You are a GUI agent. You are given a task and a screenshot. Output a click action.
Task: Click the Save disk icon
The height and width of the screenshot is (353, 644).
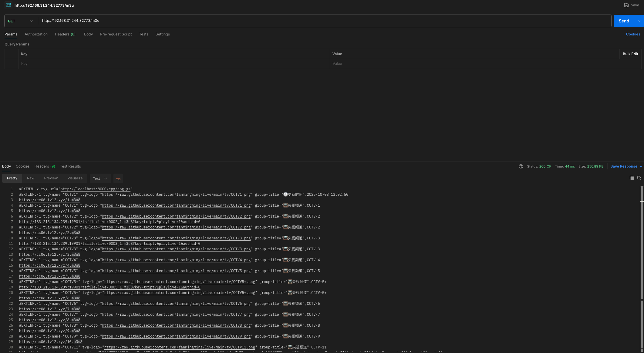point(626,5)
